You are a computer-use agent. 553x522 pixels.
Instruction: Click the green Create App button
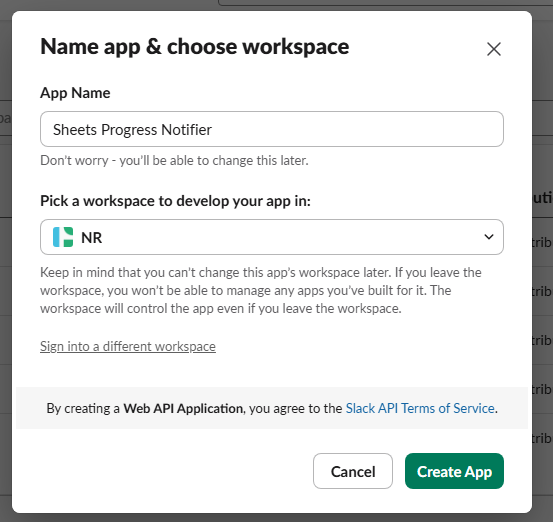pyautogui.click(x=454, y=471)
